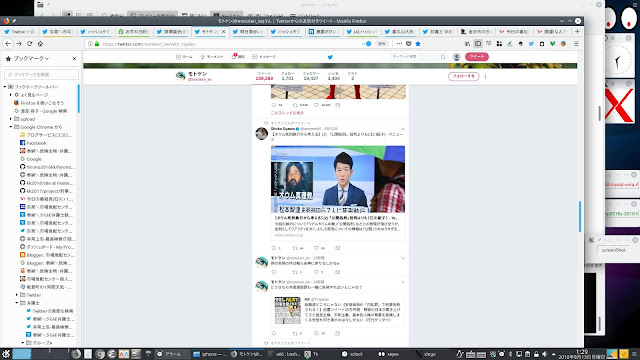Go to the Firefox home page icon
The width and height of the screenshot is (640, 360).
click(40, 44)
